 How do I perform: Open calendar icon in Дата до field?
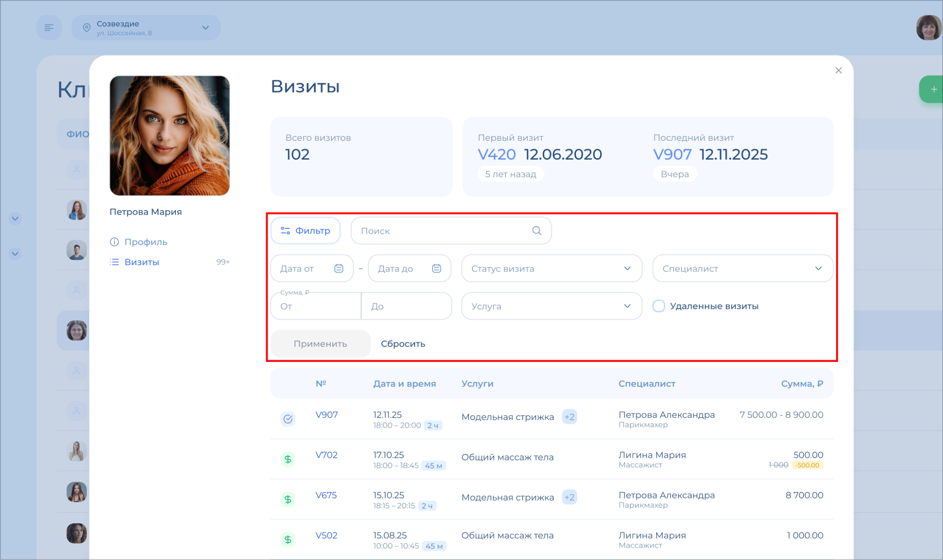pyautogui.click(x=436, y=269)
